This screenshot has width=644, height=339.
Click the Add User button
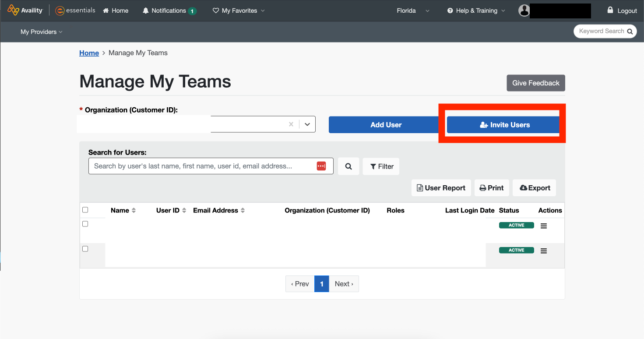click(x=386, y=125)
